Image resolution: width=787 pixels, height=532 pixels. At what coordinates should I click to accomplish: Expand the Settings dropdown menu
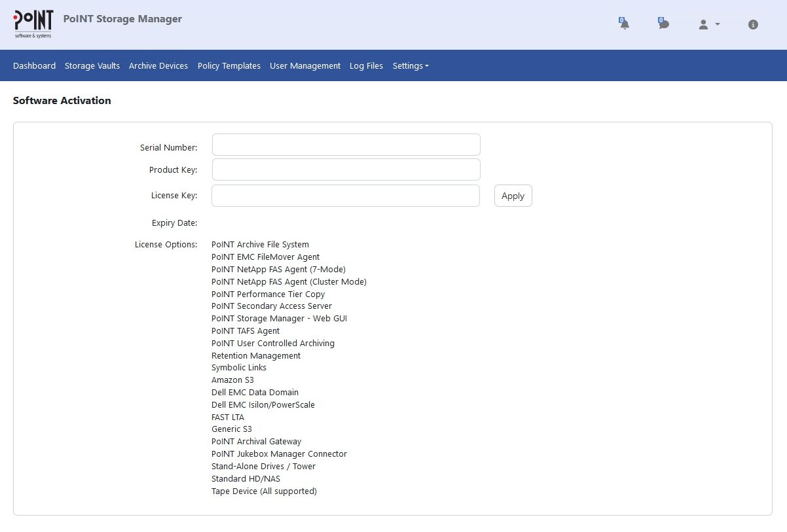click(411, 65)
